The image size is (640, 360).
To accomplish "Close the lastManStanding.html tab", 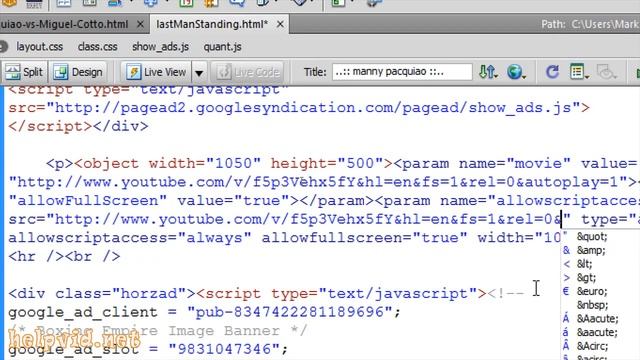I will pyautogui.click(x=280, y=24).
